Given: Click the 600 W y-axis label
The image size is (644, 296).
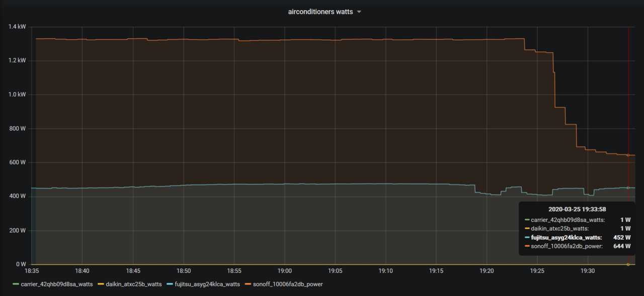Looking at the screenshot, I should (x=18, y=163).
